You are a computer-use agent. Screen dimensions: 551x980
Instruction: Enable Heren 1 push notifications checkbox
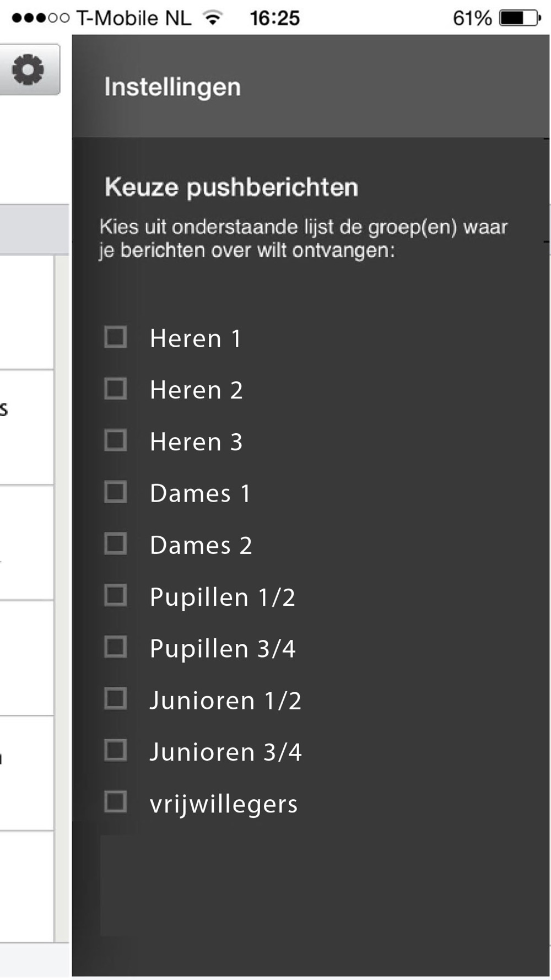tap(116, 337)
